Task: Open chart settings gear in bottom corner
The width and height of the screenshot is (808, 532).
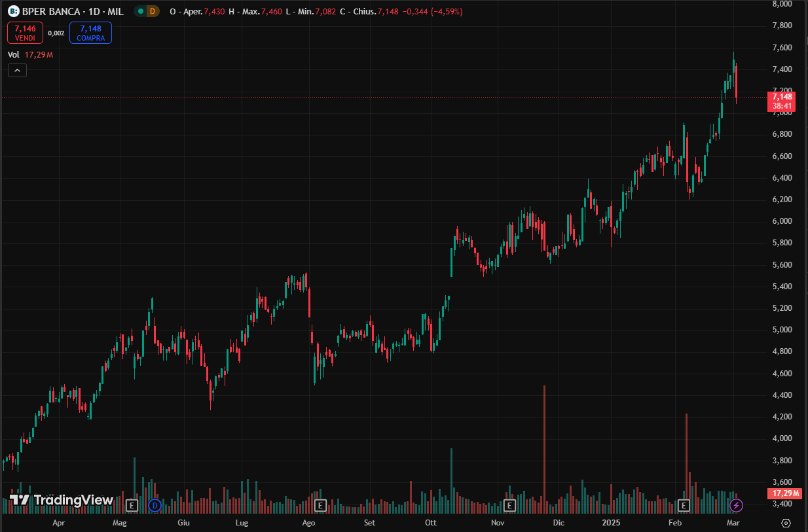Action: tap(786, 523)
